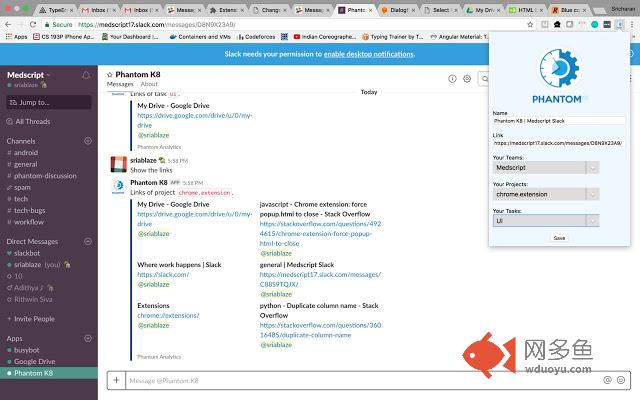Reload the page with the refresh icon
Screen dimensions: 640x400
coord(33,24)
